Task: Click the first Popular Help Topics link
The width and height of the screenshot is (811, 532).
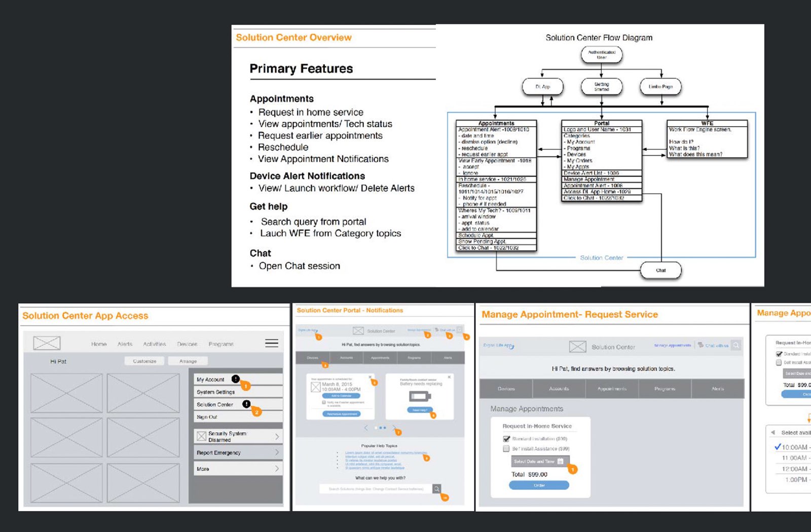Action: 386,452
